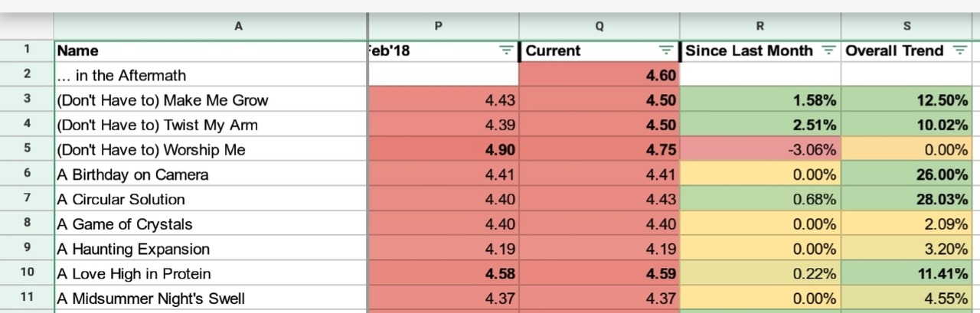
Task: Click the 26.00% Overall Trend cell
Action: [x=907, y=174]
